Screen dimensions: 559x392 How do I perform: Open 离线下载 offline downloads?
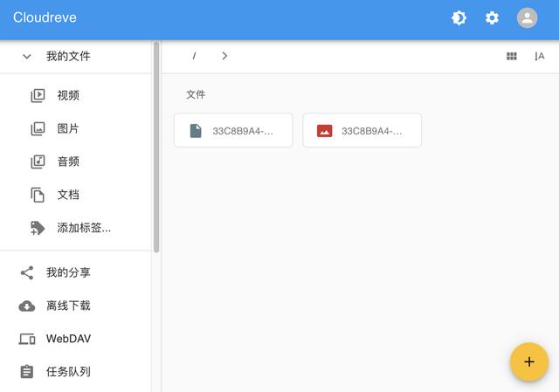pyautogui.click(x=68, y=306)
